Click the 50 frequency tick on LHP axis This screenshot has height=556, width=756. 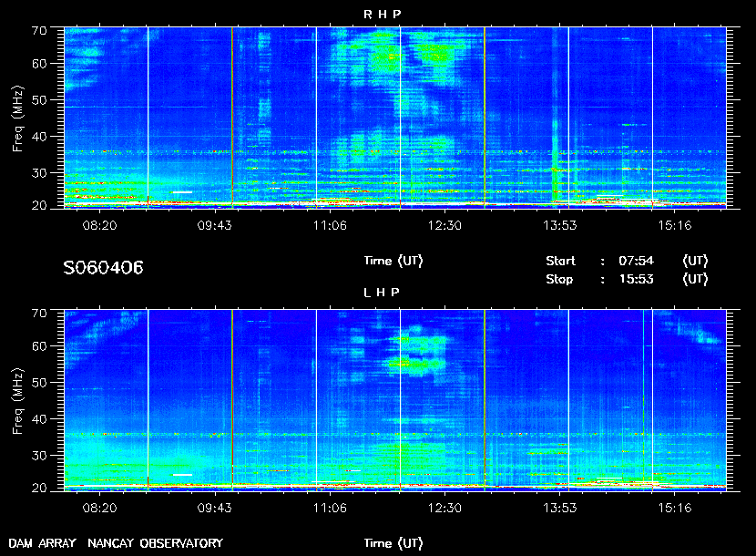pyautogui.click(x=39, y=383)
